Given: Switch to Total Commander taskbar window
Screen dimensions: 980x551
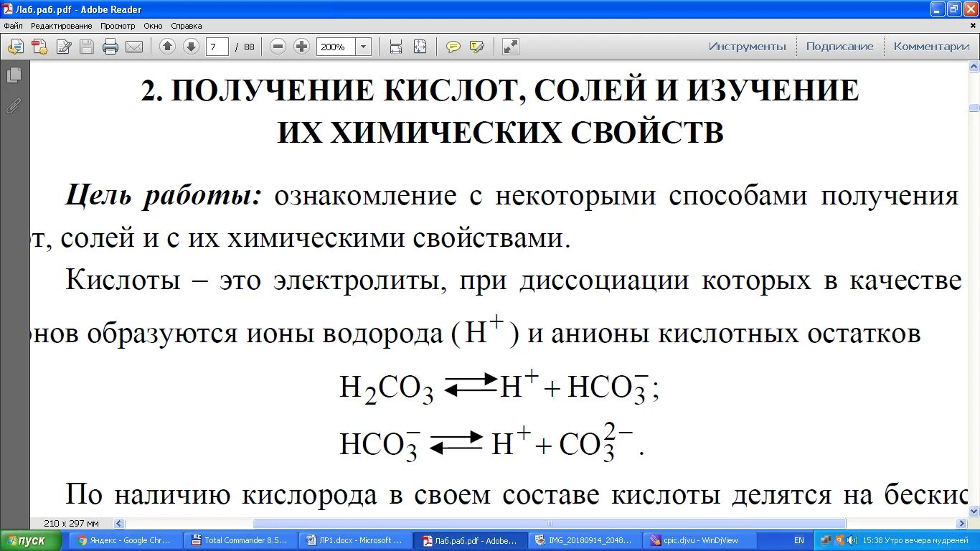Looking at the screenshot, I should point(240,540).
